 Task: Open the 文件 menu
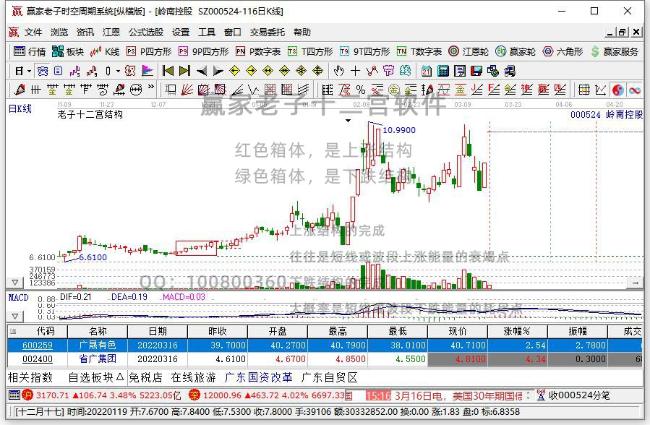(33, 32)
